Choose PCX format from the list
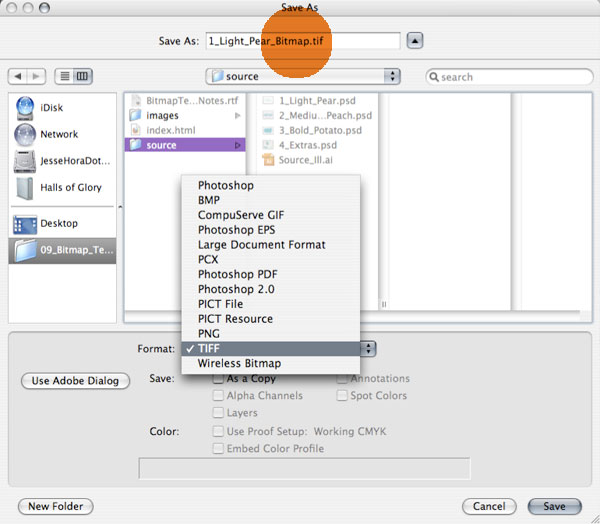Image resolution: width=600 pixels, height=524 pixels. coord(271,260)
